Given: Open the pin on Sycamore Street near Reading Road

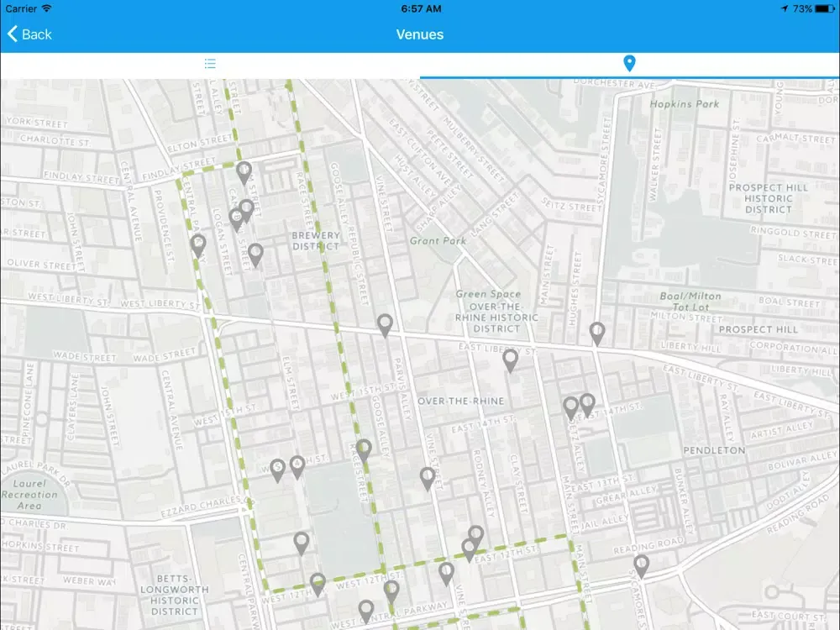Looking at the screenshot, I should click(641, 567).
